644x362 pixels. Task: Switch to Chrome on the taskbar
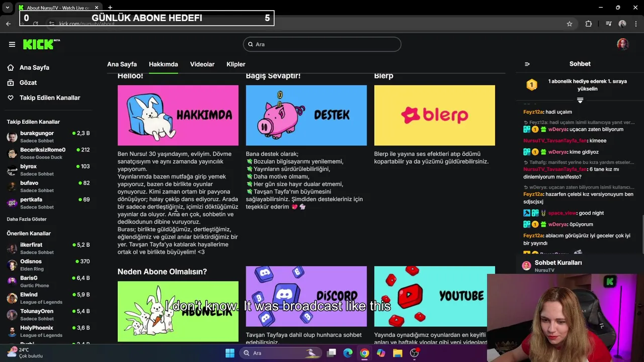[364, 353]
